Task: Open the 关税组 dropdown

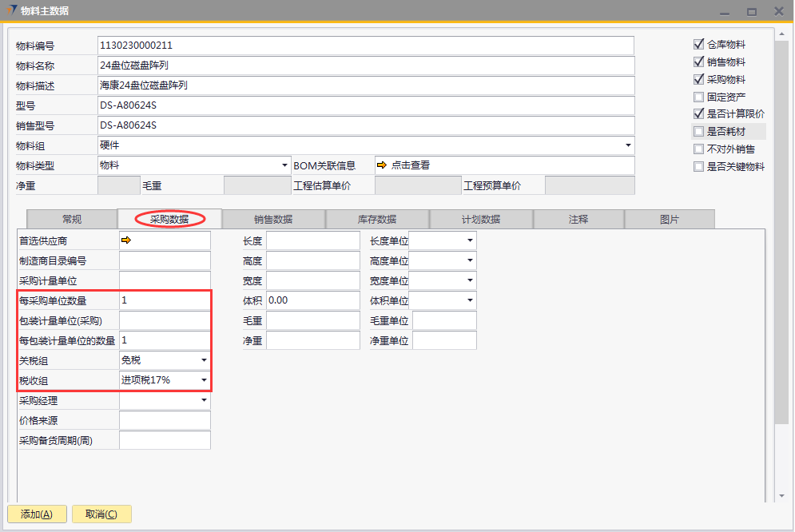Action: [205, 360]
